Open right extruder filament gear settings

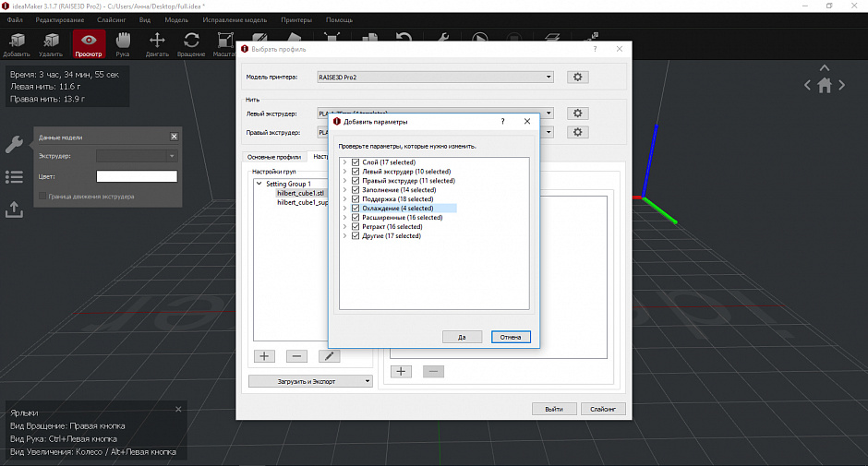(577, 132)
